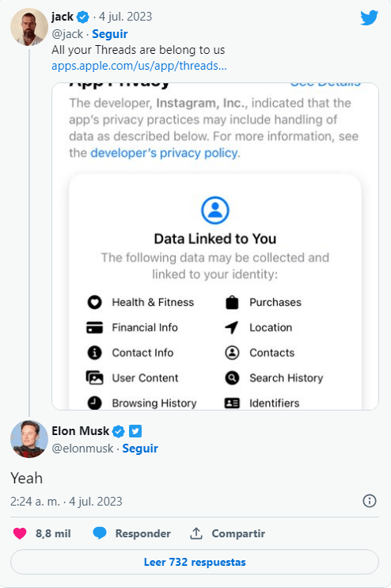Screen dimensions: 391x588
Task: Click the Twitter affiliate badge beside Elon Musk
Action: (x=135, y=431)
